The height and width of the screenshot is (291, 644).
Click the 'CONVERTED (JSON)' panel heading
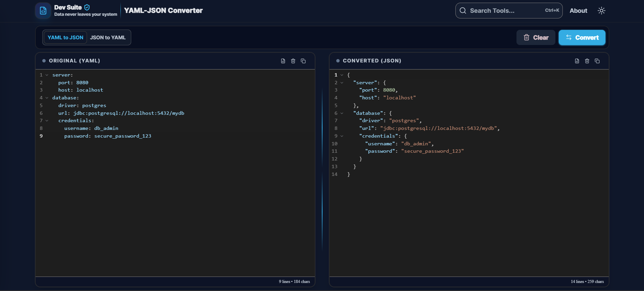tap(372, 61)
